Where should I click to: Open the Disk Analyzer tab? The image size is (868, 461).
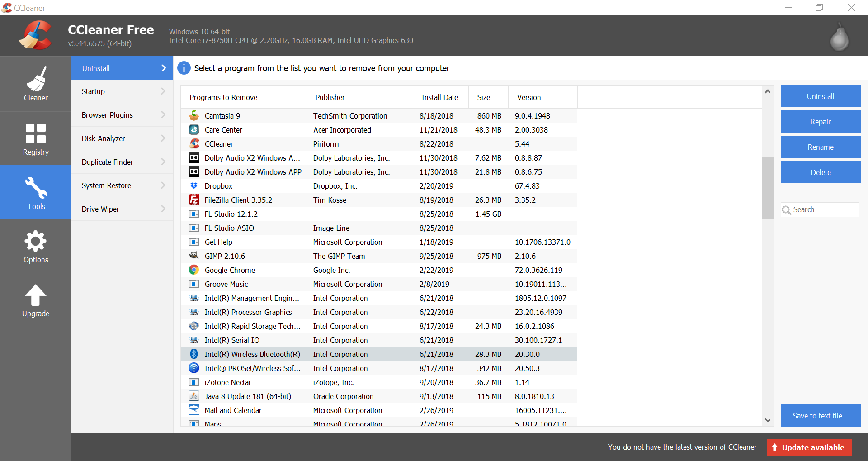coord(122,138)
